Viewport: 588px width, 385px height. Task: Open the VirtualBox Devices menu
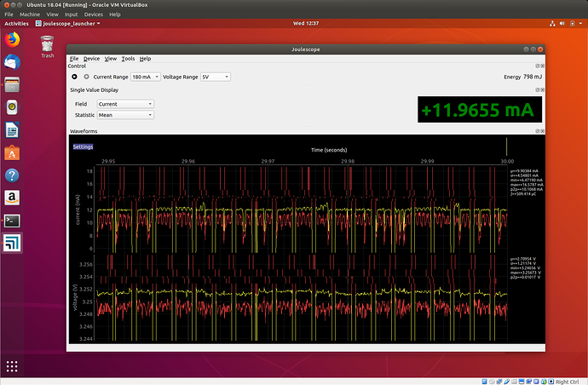click(x=94, y=14)
